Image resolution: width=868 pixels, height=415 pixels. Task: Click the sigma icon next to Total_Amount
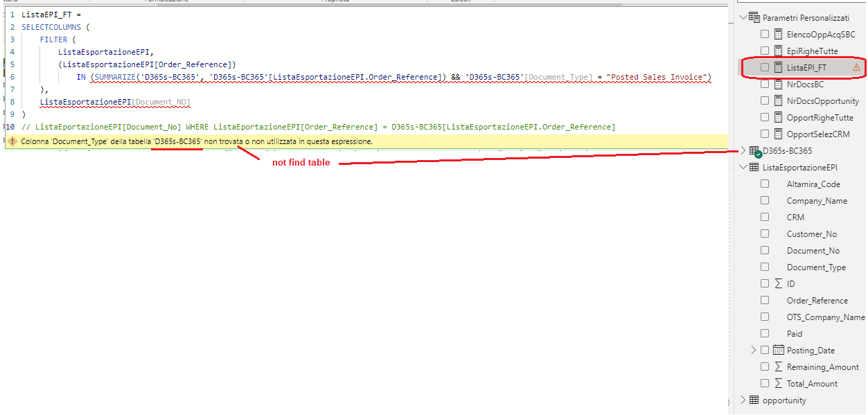click(x=778, y=383)
